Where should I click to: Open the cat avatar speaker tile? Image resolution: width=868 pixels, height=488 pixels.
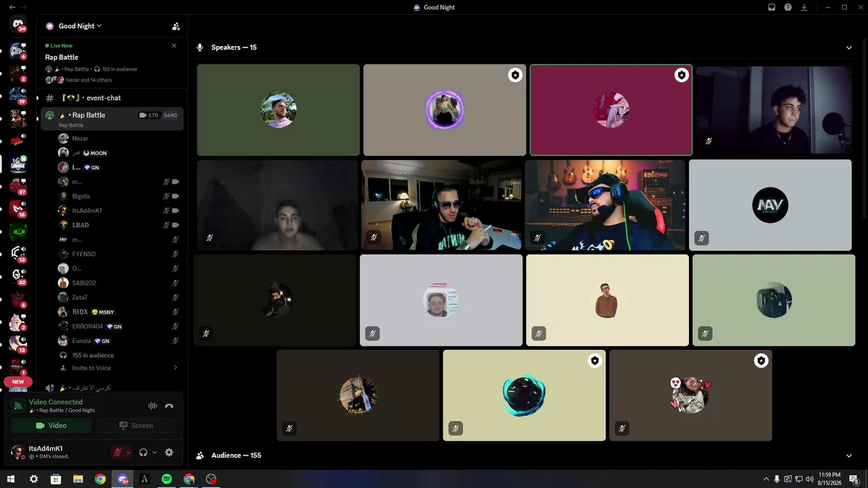pyautogui.click(x=690, y=395)
